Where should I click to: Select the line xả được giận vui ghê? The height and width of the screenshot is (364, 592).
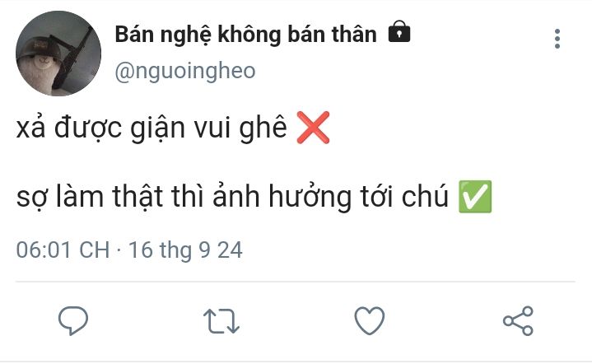[151, 128]
